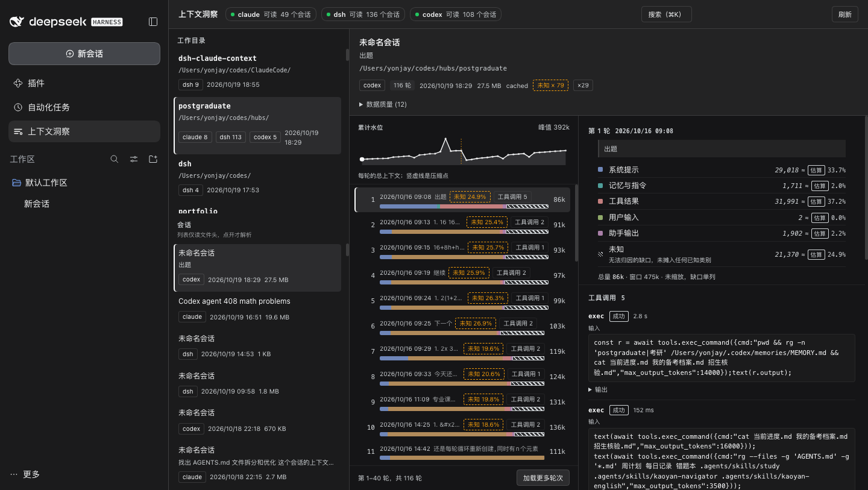The height and width of the screenshot is (490, 868).
Task: Toggle the sidebar collapse icon
Action: (x=153, y=22)
